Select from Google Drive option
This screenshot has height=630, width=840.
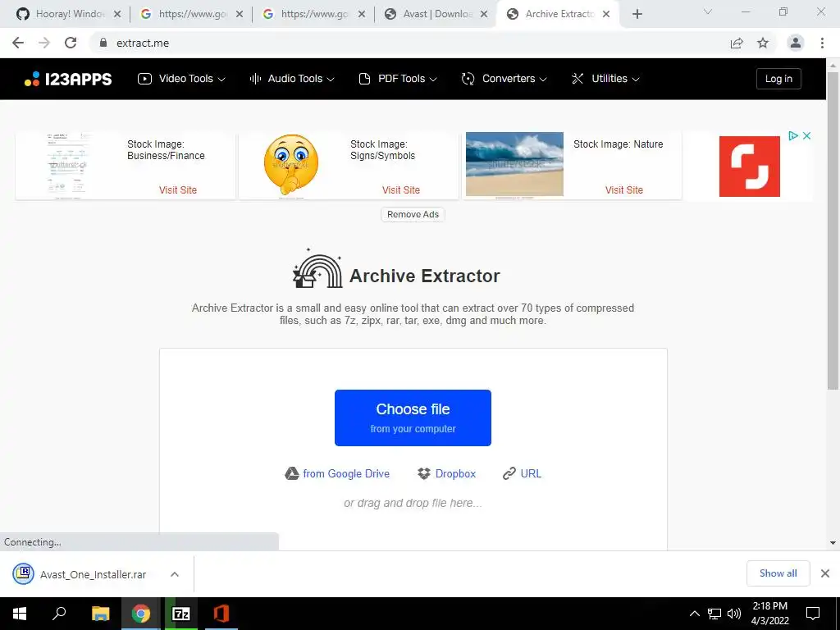[337, 473]
